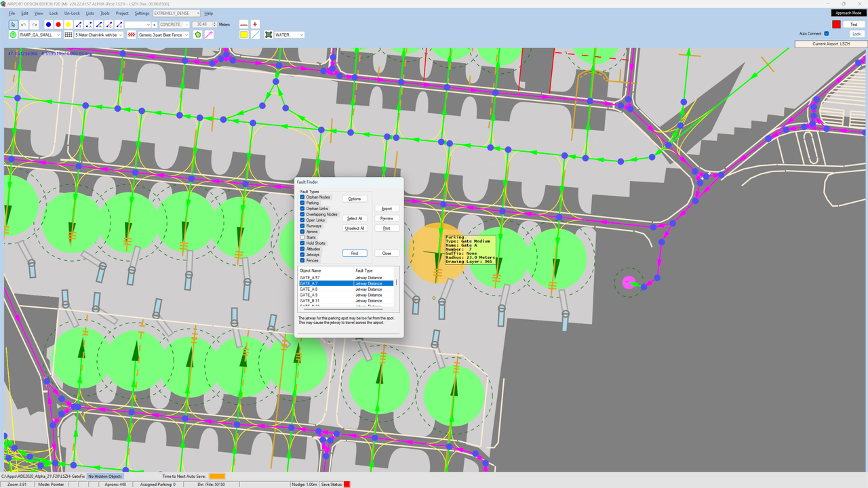Click the Find button in Fault Finder

point(355,253)
